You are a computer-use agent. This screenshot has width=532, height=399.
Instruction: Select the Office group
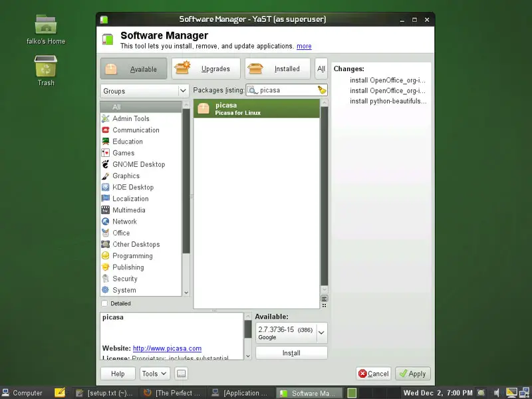click(141, 233)
